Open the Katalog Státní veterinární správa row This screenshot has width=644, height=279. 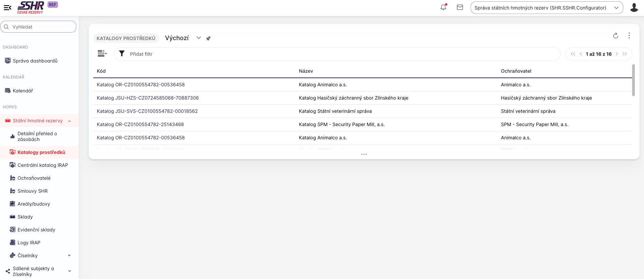pyautogui.click(x=335, y=111)
